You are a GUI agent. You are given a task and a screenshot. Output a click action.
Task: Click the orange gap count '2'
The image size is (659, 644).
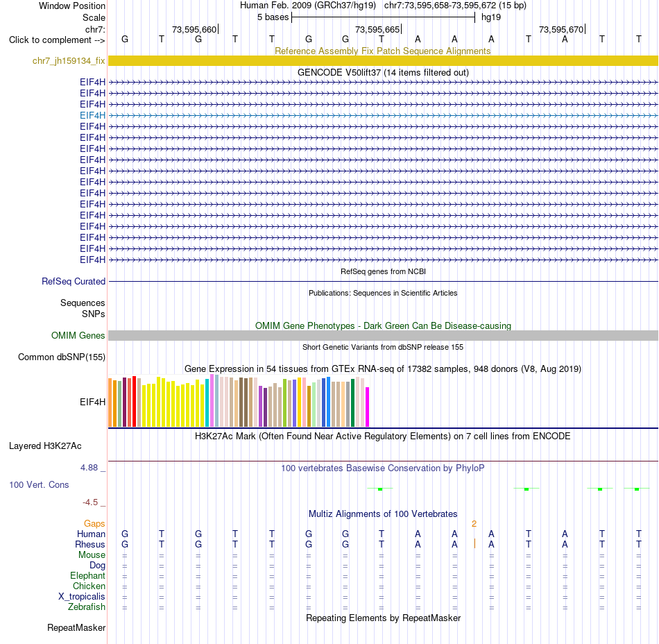pos(474,524)
